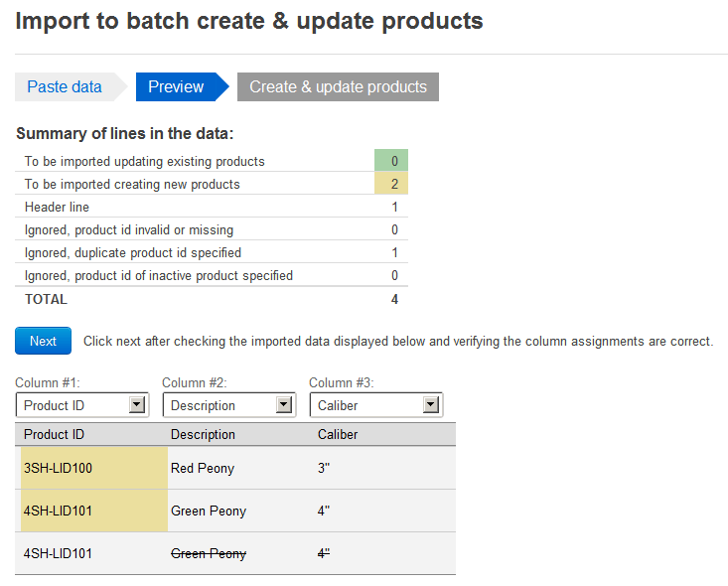This screenshot has width=728, height=586.
Task: Select the non-highlighted duplicate 4SH-LID101 cell
Action: coord(58,553)
